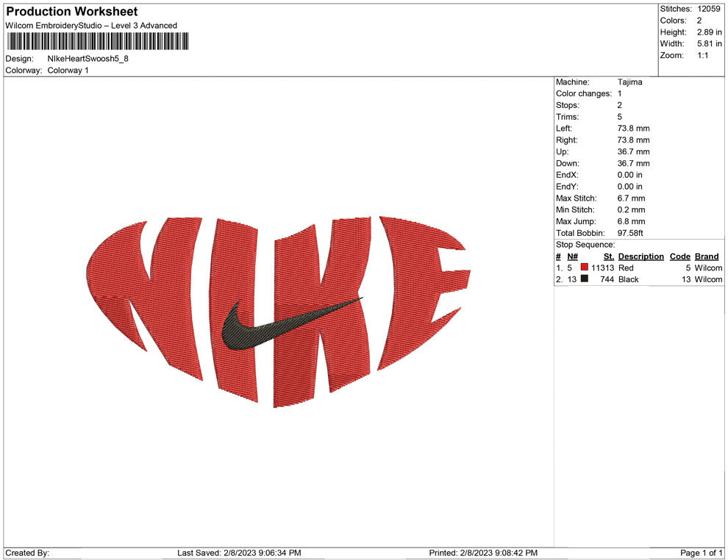Click the Left value '73.8 mm'
Screen dimensions: 728x560
click(x=633, y=128)
